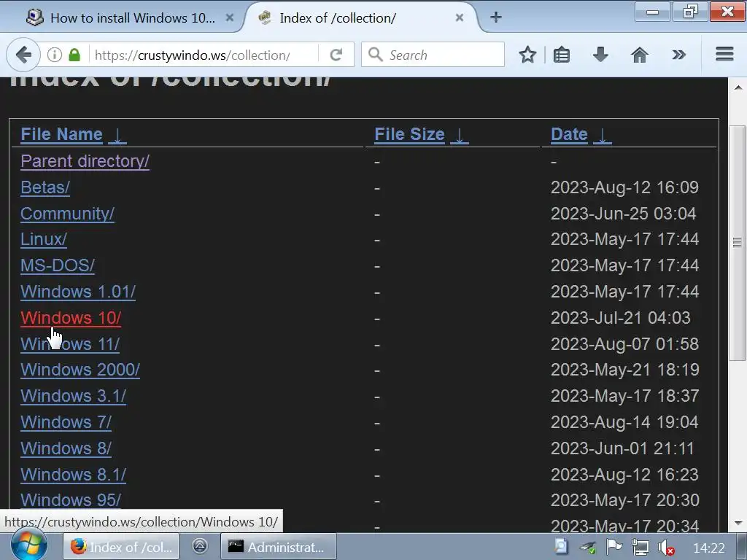The width and height of the screenshot is (747, 560).
Task: Open the Windows 1.01/ folder
Action: 78,292
